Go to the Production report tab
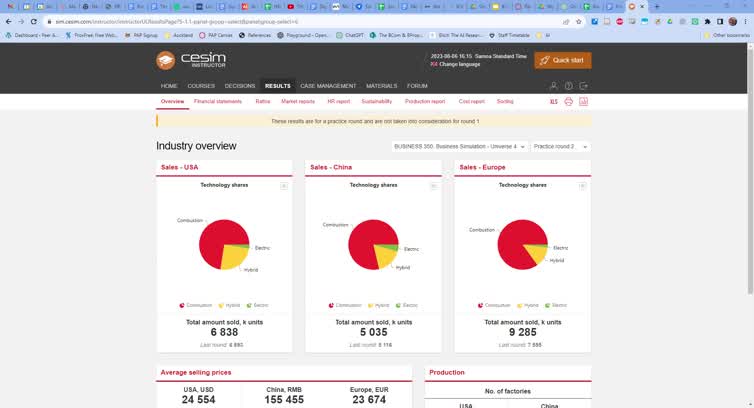 [425, 101]
